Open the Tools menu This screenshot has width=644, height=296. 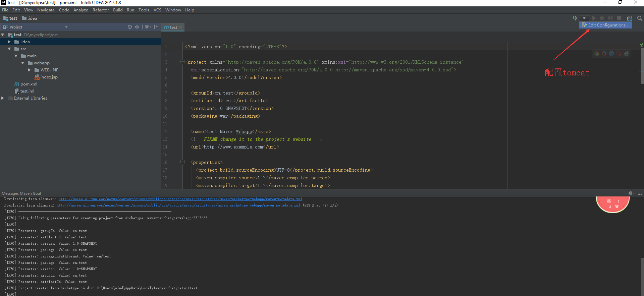coord(144,10)
